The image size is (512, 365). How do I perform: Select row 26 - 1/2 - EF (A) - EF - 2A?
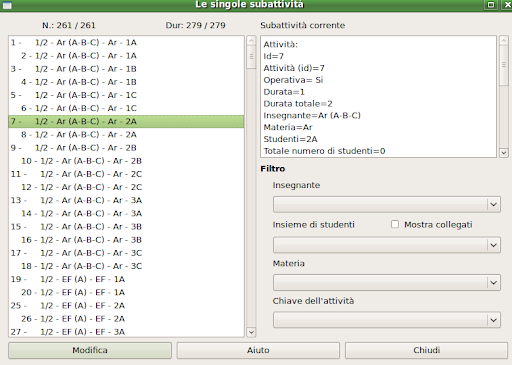[126, 319]
